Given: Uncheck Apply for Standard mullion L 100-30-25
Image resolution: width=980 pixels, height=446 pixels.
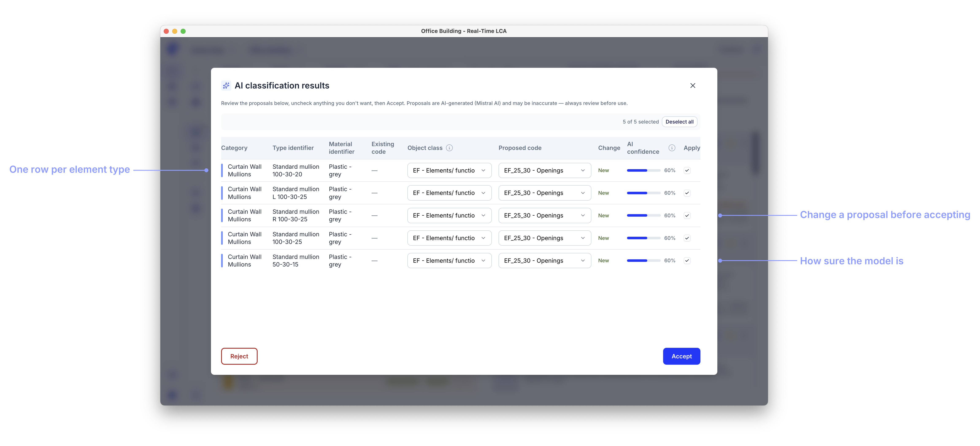Looking at the screenshot, I should click(687, 193).
